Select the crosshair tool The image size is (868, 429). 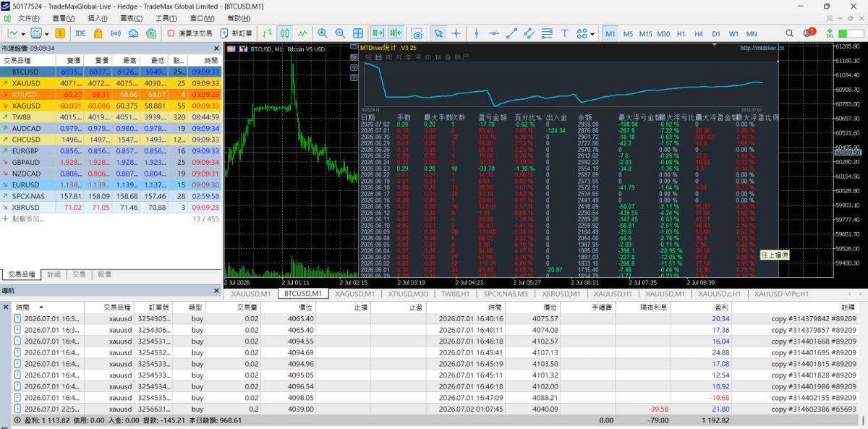[x=456, y=33]
